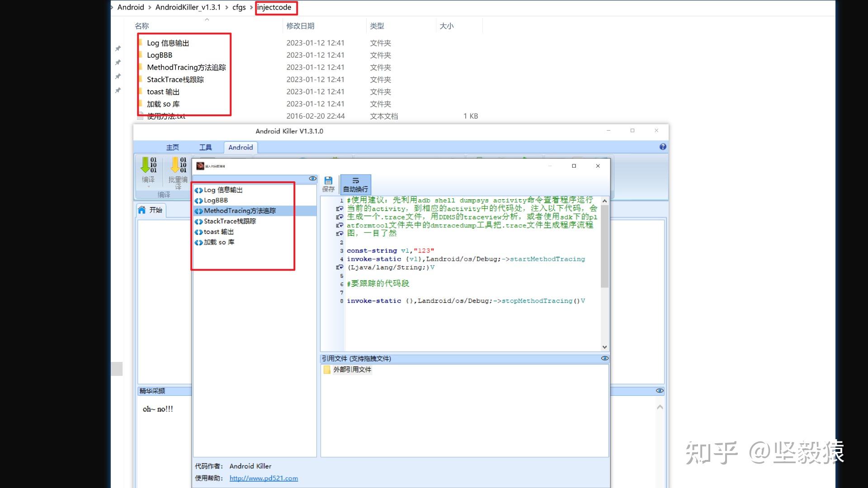Switch to the 主页 ribbon tab

tap(172, 147)
